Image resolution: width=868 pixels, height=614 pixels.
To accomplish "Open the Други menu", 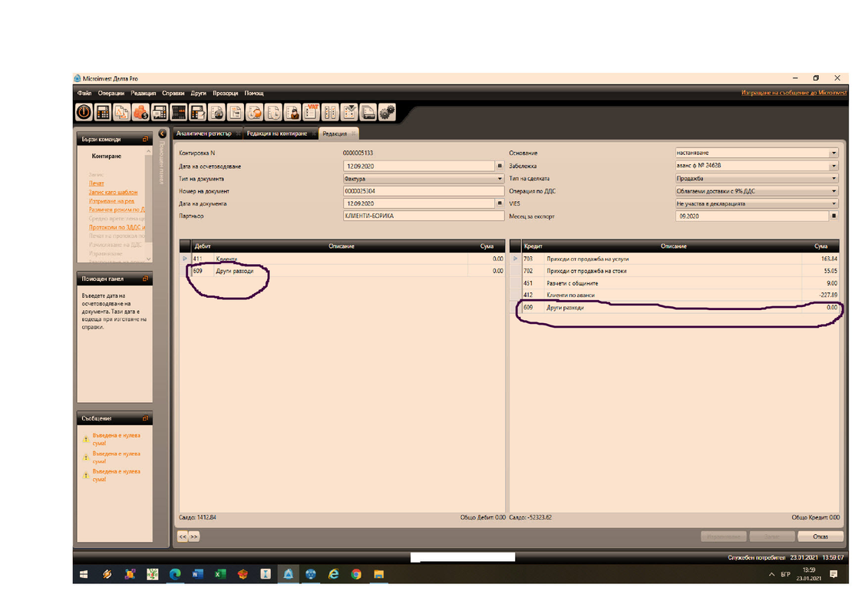I will coord(198,93).
